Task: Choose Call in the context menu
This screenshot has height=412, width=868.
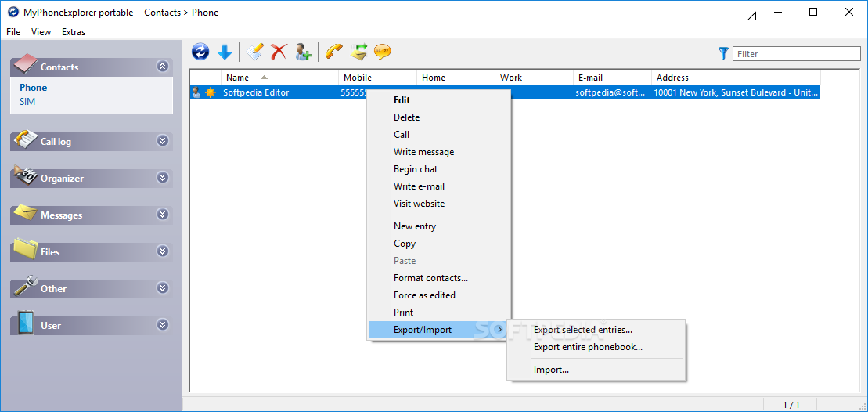Action: 438,135
